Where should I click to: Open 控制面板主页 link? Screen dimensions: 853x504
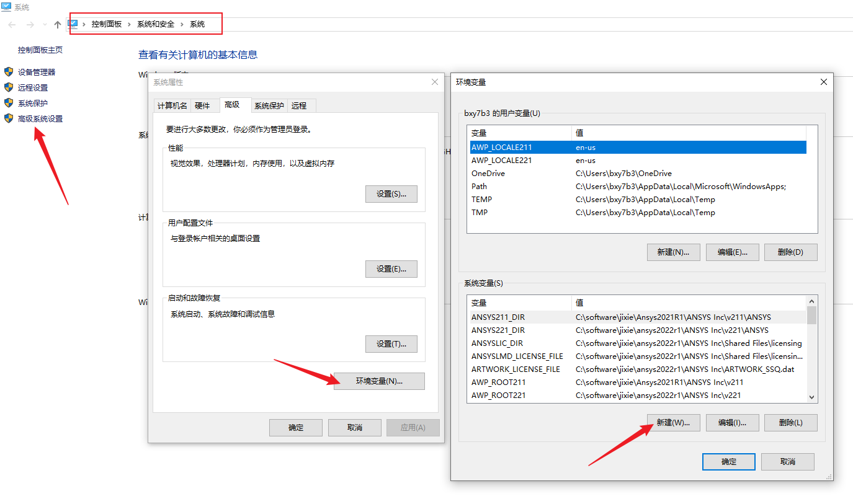pos(40,50)
